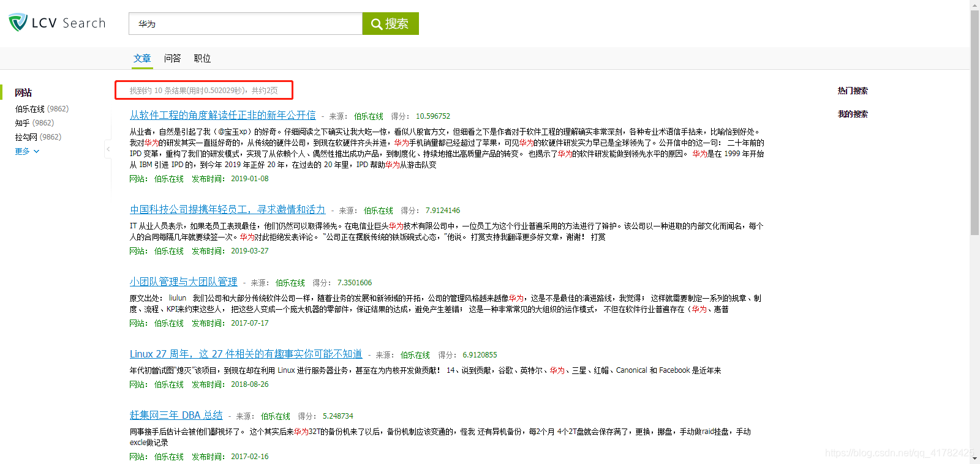980x464 pixels.
Task: Click the 我的搜索 heading
Action: [x=853, y=114]
